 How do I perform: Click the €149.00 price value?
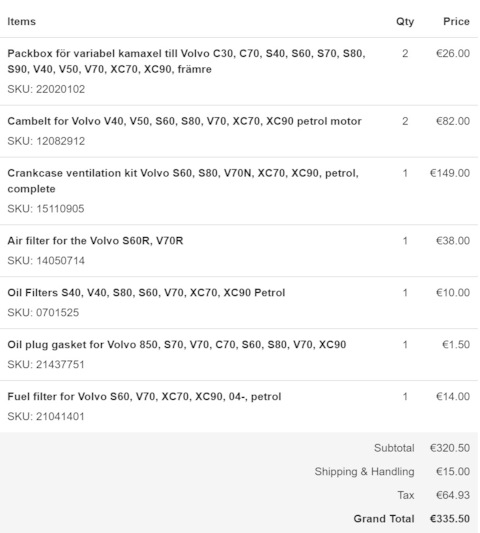(450, 173)
